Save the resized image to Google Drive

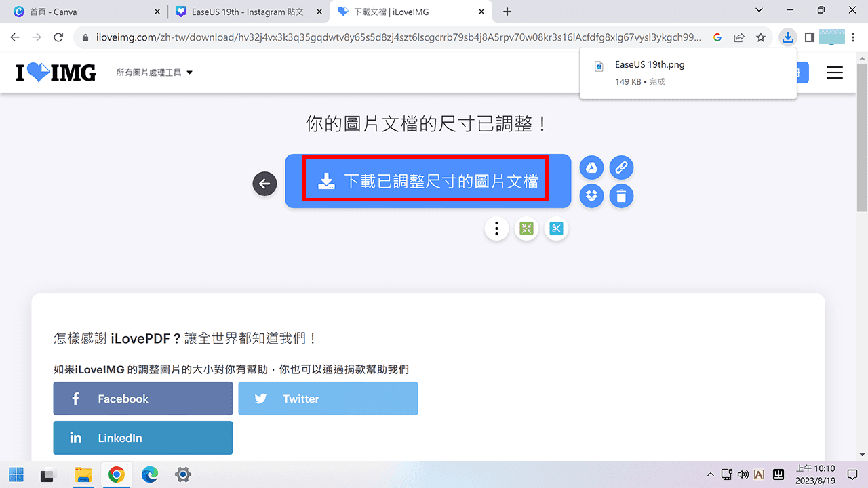point(591,167)
